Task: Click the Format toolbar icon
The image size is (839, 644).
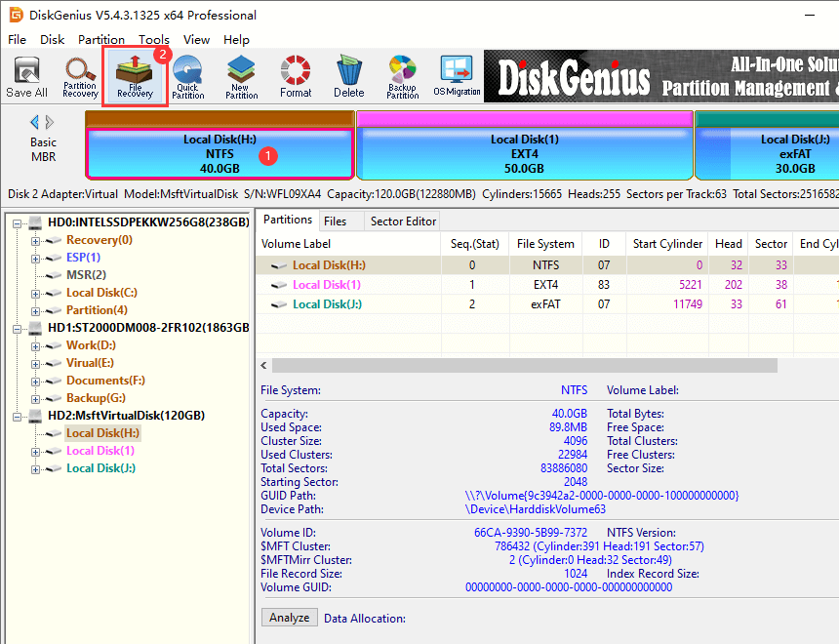Action: coord(296,76)
